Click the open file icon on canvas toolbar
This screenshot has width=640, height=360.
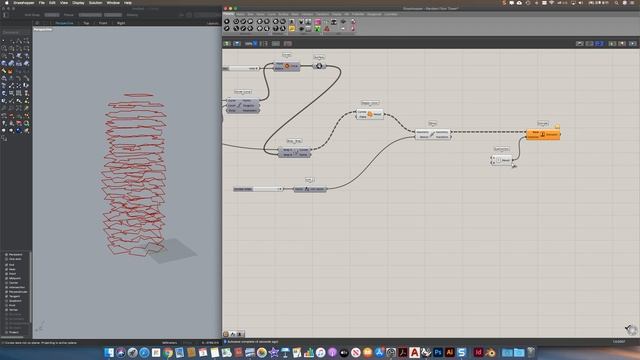pyautogui.click(x=227, y=43)
